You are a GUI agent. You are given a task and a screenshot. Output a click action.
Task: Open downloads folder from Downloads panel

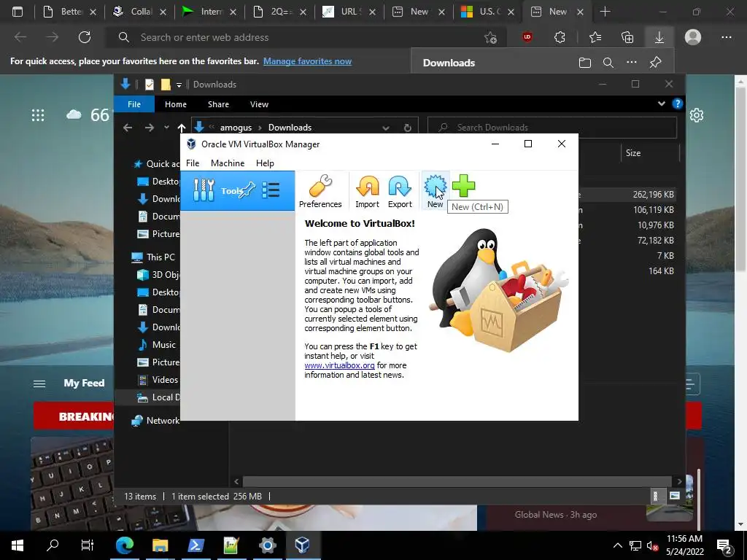(585, 63)
